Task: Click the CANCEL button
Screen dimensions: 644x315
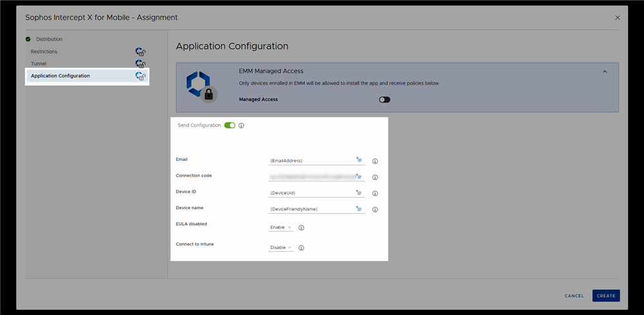Action: click(574, 296)
